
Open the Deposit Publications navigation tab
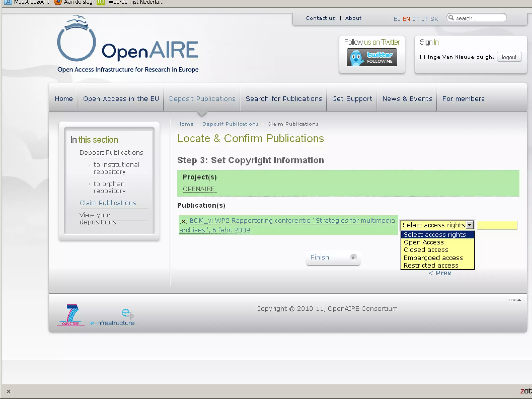pyautogui.click(x=202, y=99)
